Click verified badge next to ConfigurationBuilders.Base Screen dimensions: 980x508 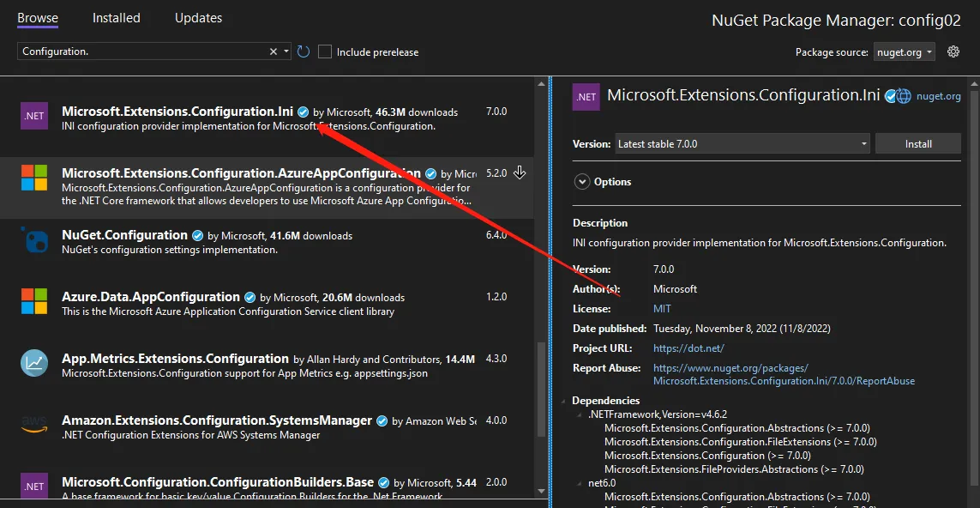tap(384, 483)
